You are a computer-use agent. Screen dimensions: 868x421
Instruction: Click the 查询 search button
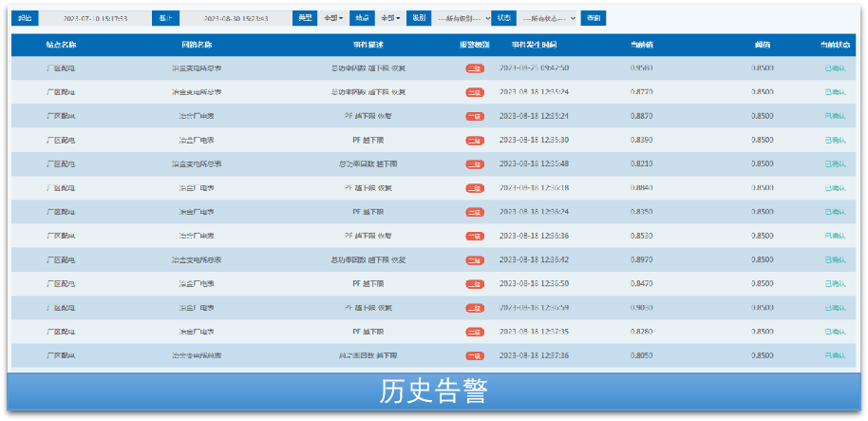click(x=594, y=18)
